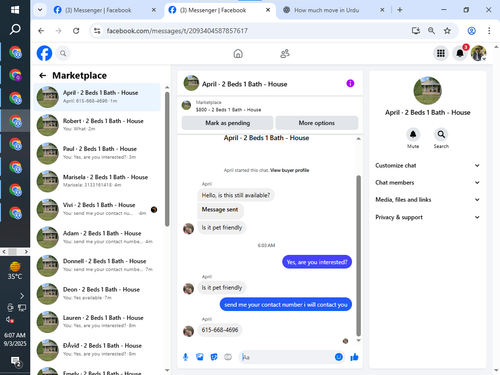This screenshot has height=375, width=500.
Task: Expand Privacy & support section
Action: click(x=428, y=217)
